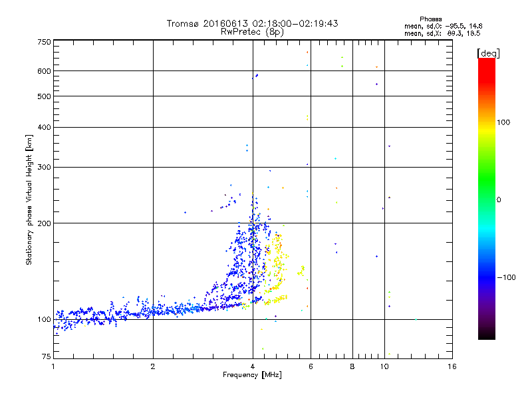Image resolution: width=532 pixels, height=399 pixels.
Task: Click the x-axis tick label "16"
Action: click(452, 366)
